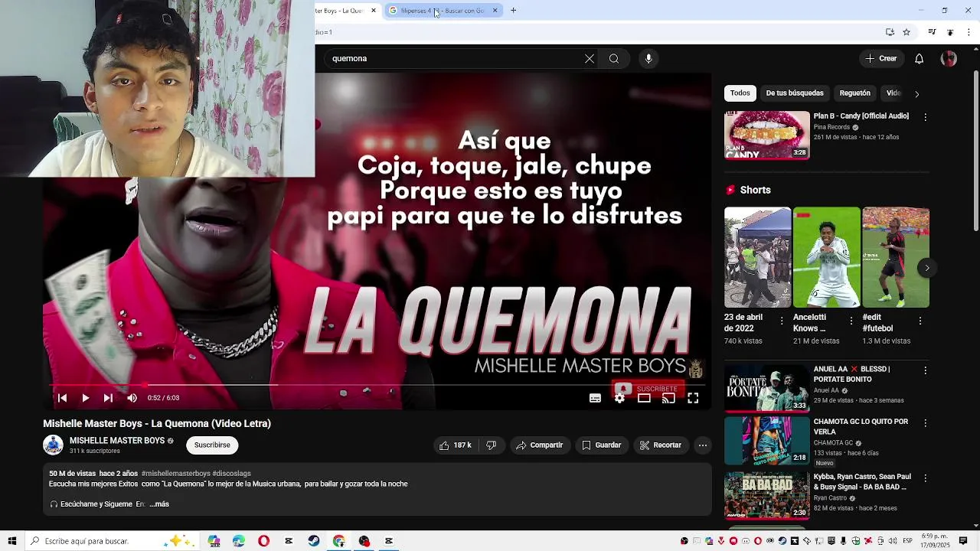Save the video with Guardar
980x551 pixels.
pos(601,445)
